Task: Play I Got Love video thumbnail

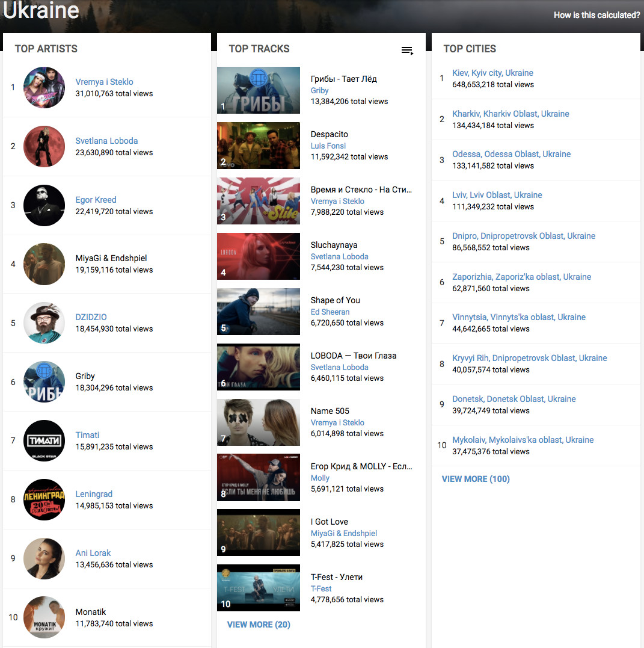Action: (259, 533)
